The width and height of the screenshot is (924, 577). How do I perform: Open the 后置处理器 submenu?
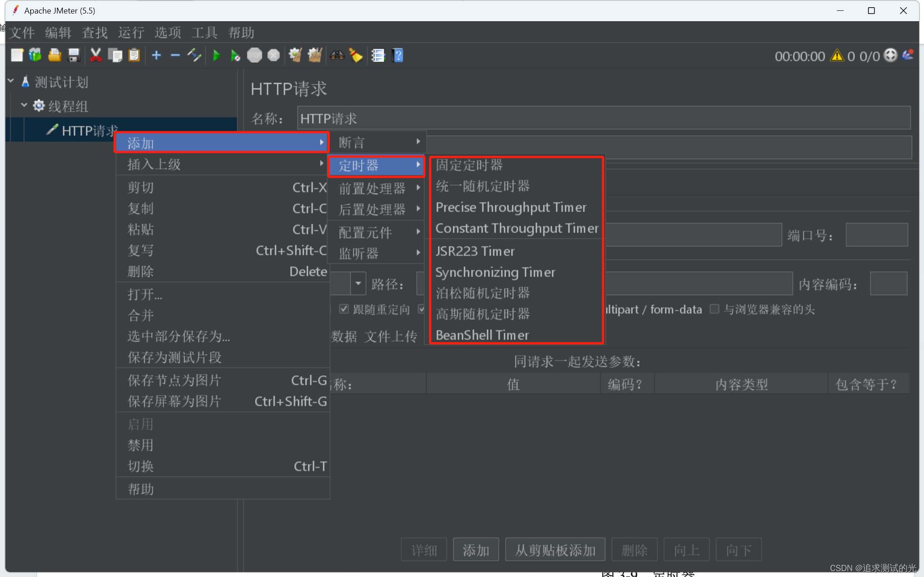pos(376,209)
